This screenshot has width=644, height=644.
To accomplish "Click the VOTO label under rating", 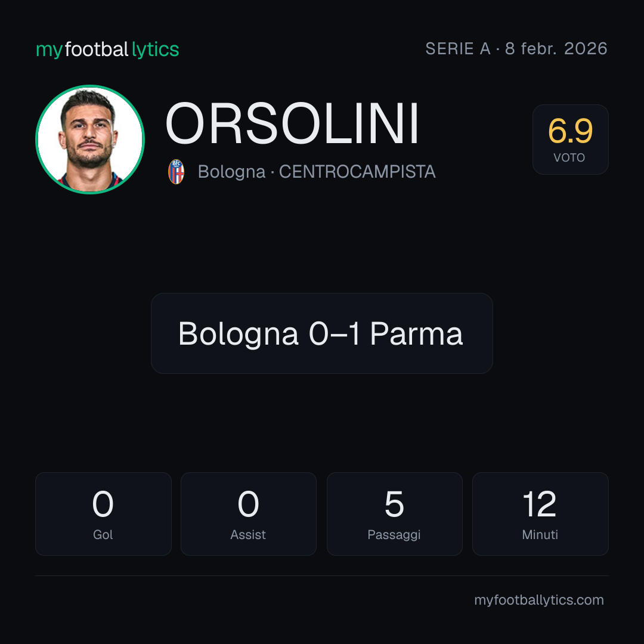I will [569, 157].
